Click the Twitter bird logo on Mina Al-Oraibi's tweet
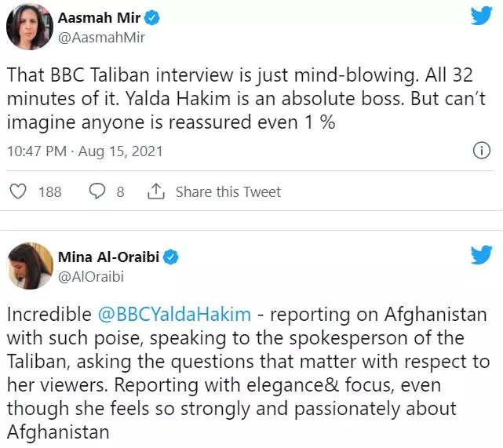 point(480,255)
